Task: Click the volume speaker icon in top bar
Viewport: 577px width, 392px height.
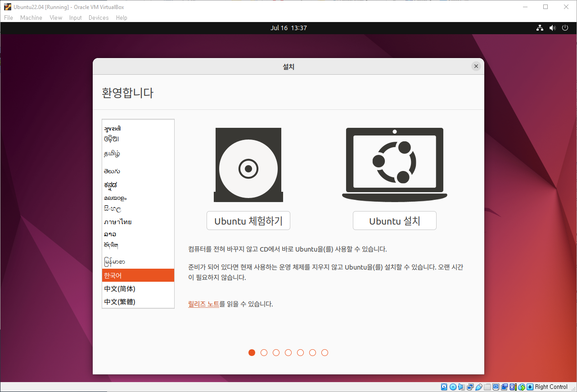Action: [x=552, y=28]
